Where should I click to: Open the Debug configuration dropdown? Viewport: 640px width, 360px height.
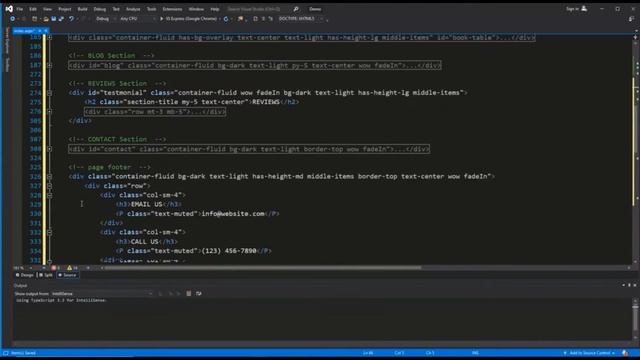[x=105, y=19]
